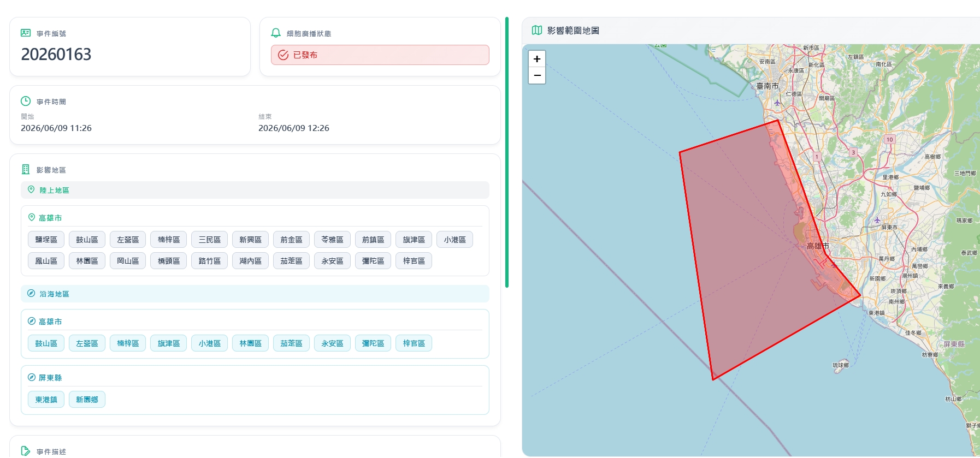Click the 屏東縣 group heading
The width and height of the screenshot is (980, 458).
50,377
